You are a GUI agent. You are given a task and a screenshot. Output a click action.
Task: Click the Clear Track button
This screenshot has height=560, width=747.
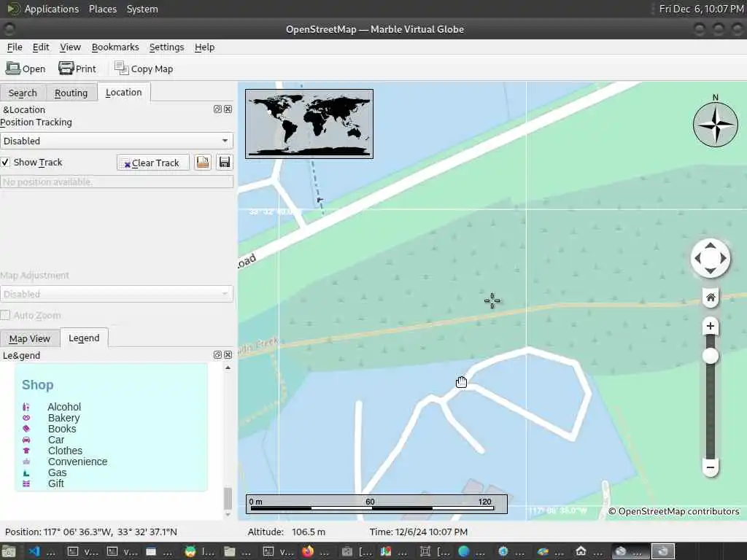(x=152, y=163)
